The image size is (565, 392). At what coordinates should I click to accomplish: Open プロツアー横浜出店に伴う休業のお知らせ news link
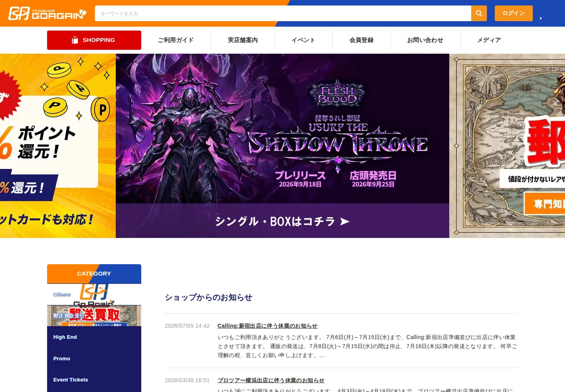271,380
